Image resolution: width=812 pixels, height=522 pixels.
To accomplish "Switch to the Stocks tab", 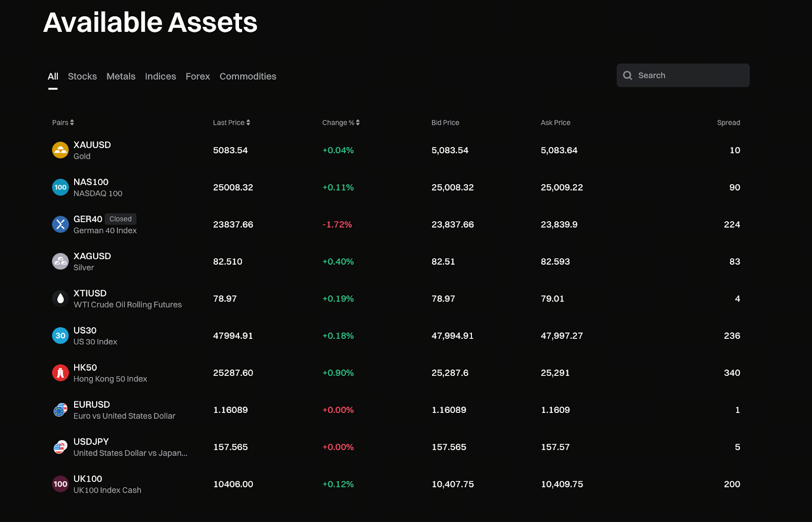I will tap(82, 77).
